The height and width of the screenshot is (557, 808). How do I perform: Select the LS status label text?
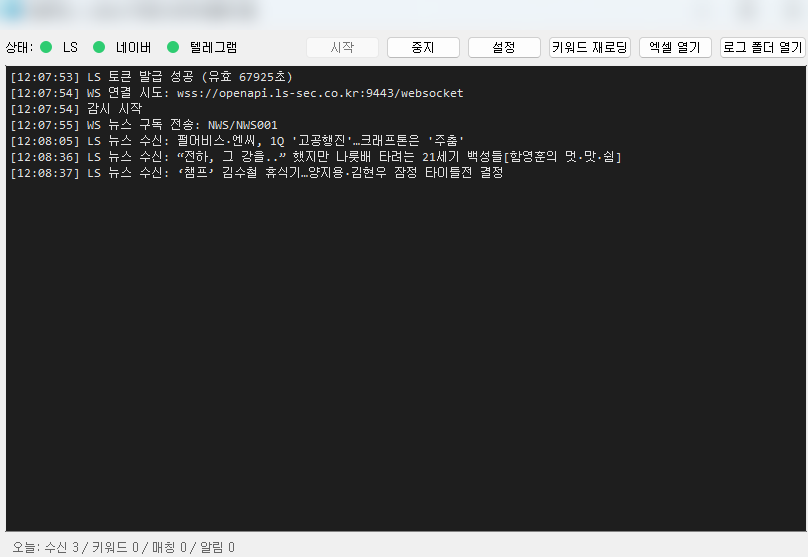click(x=70, y=47)
